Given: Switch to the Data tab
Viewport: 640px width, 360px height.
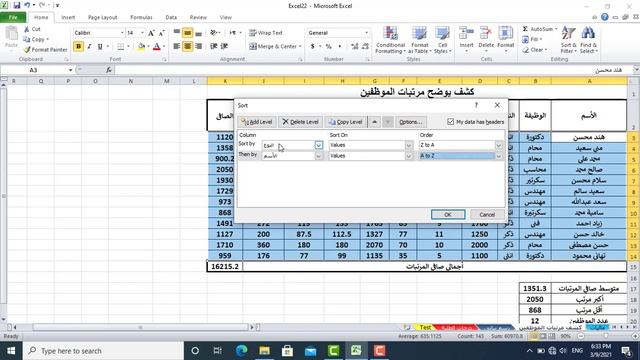Looking at the screenshot, I should click(171, 17).
